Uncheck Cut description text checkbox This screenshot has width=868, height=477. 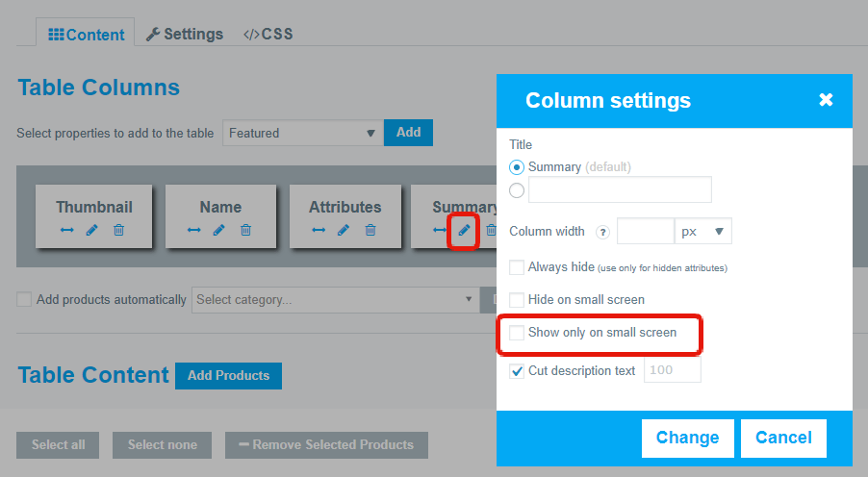517,371
